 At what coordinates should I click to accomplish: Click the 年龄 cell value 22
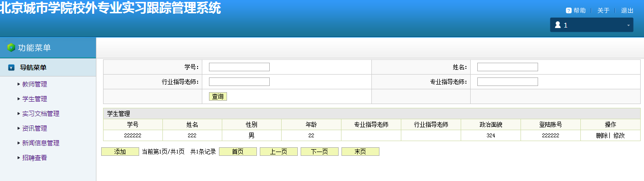[311, 136]
